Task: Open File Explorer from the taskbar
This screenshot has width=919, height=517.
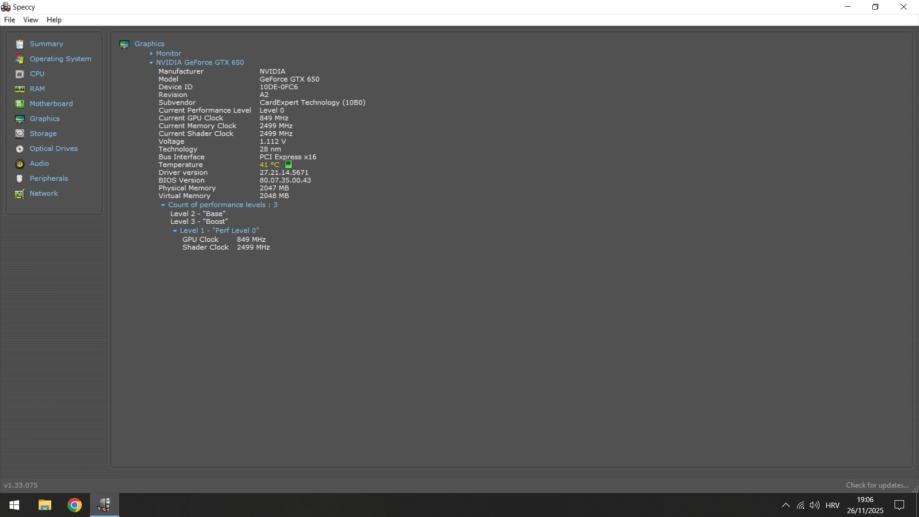Action: [45, 505]
